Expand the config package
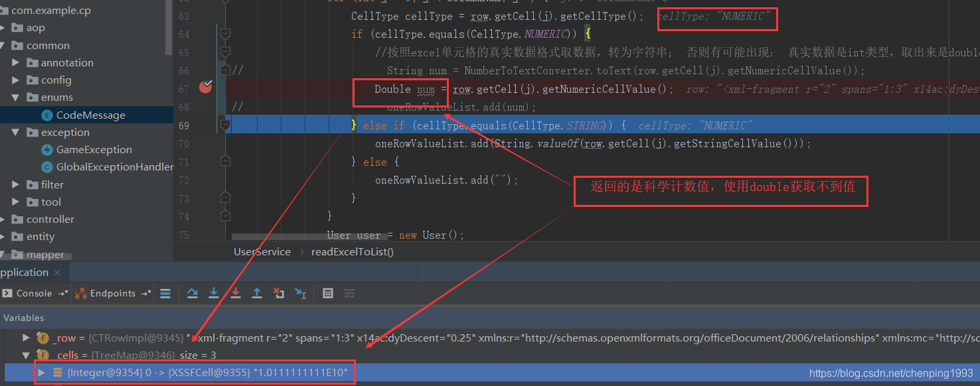 click(16, 80)
